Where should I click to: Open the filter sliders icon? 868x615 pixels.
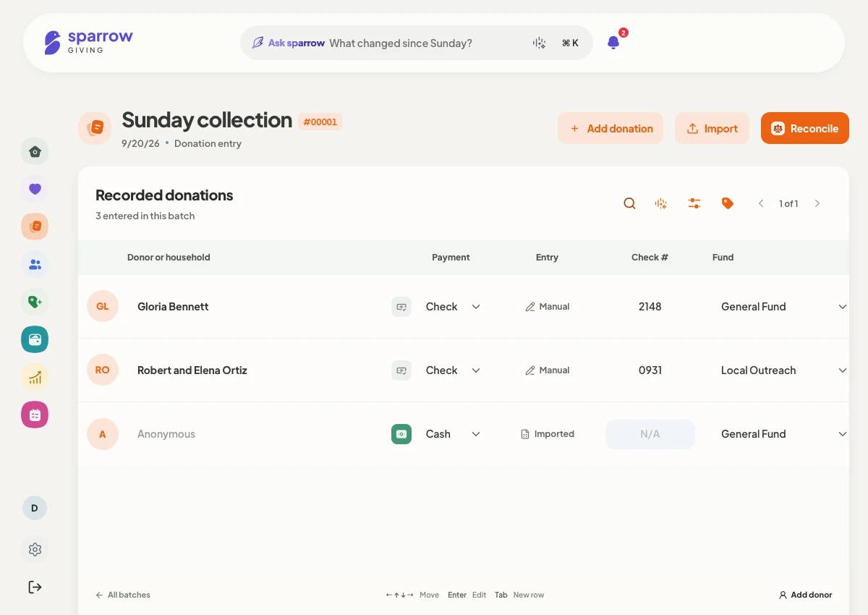pos(694,203)
